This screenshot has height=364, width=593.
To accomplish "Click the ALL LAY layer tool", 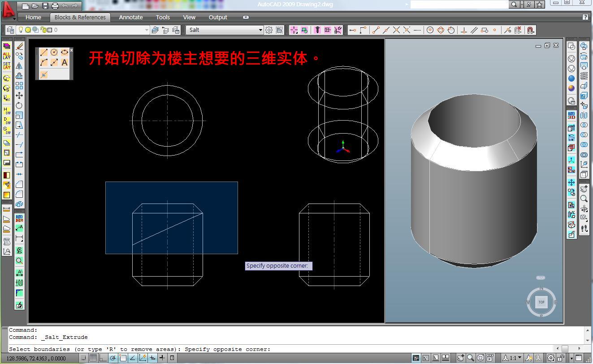I will coord(7,56).
